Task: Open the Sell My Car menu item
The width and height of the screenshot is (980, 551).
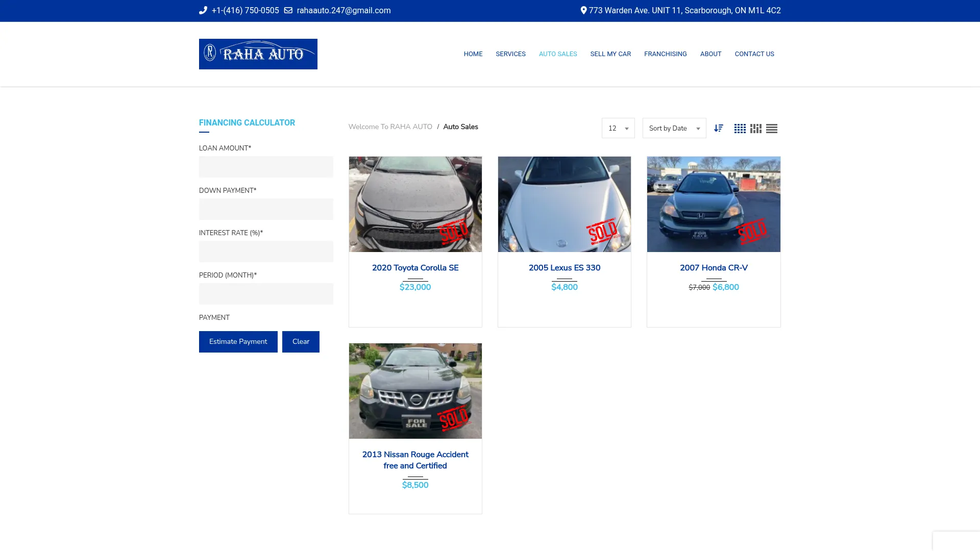Action: 610,54
